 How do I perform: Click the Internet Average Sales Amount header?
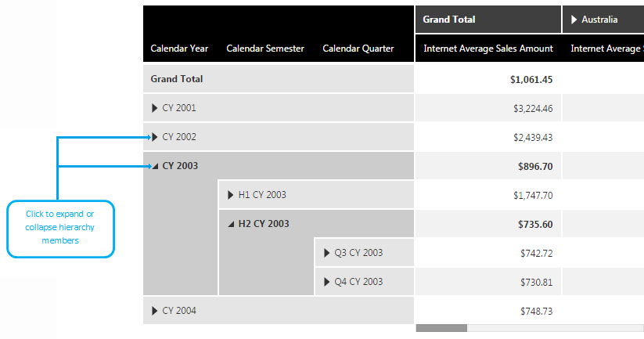coord(488,49)
